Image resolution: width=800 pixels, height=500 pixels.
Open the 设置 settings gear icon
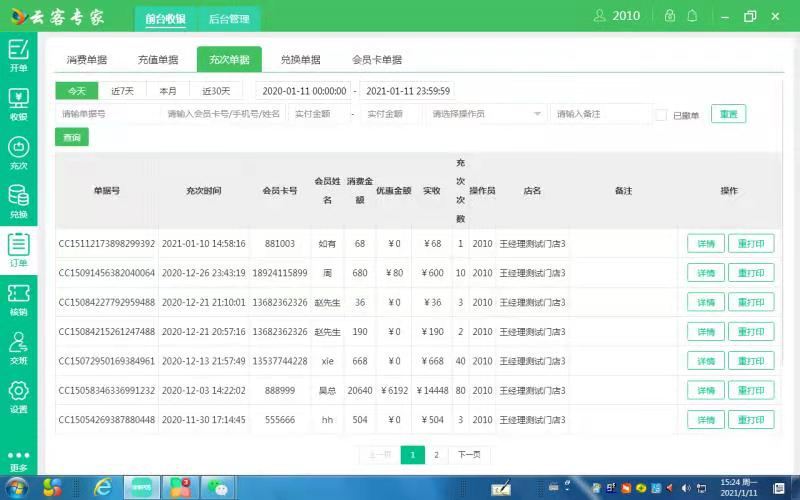18,397
